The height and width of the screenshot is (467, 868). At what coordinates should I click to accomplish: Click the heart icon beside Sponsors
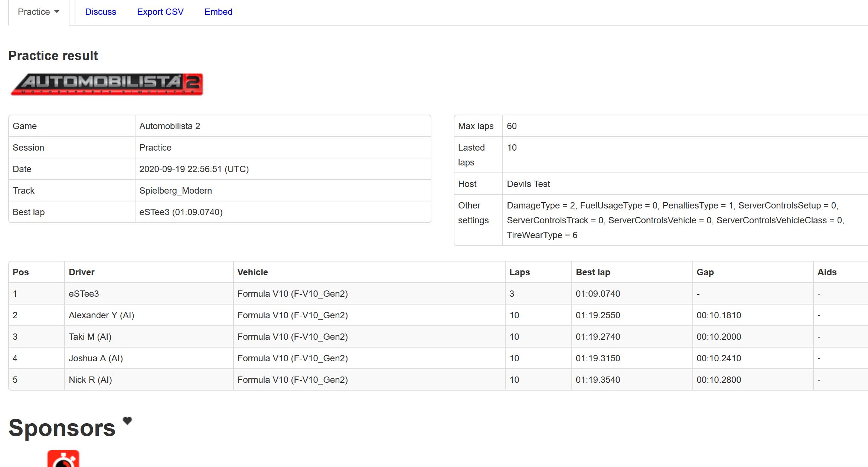(127, 421)
